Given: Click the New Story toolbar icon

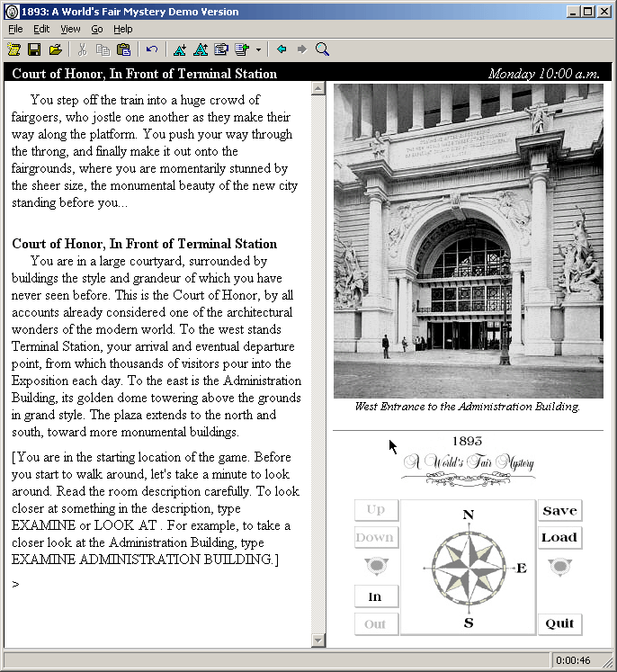Looking at the screenshot, I should click(13, 49).
